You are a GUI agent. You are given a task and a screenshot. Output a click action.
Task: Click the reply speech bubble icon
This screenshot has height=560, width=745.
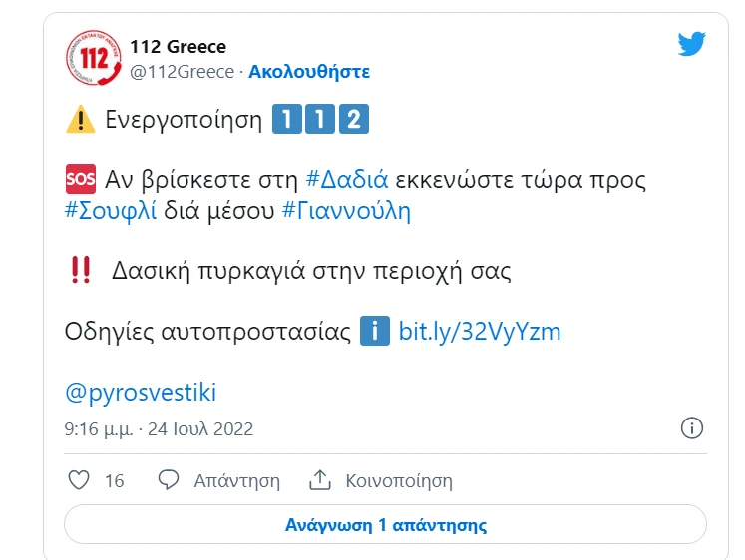[x=169, y=480]
